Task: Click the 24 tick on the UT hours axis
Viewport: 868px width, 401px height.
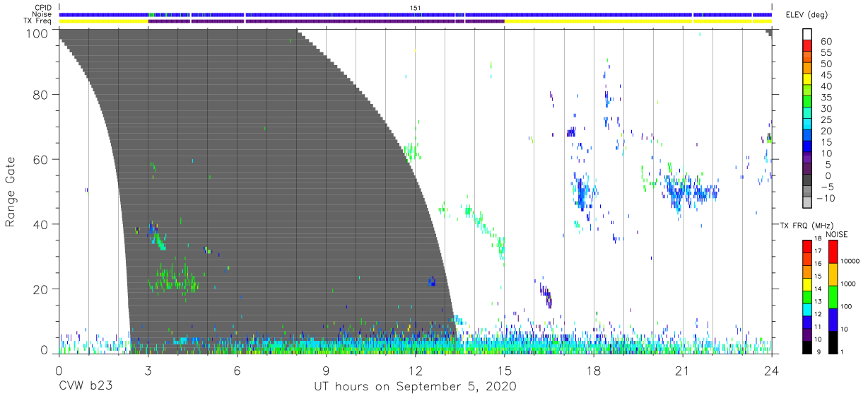Action: pos(771,370)
